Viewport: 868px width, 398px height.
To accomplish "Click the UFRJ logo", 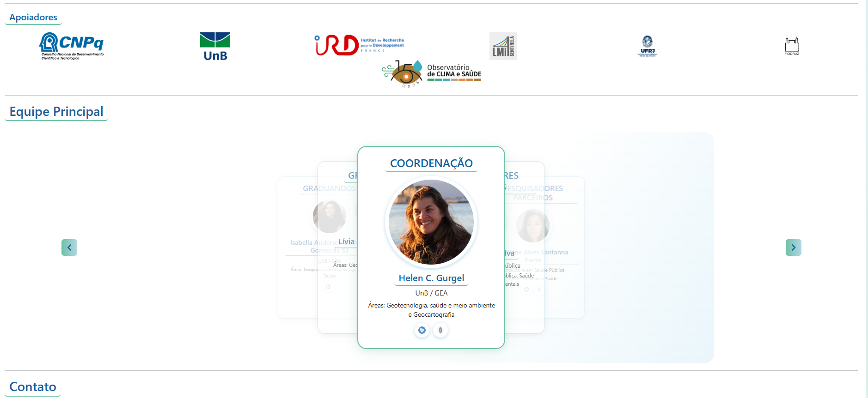I will 647,46.
